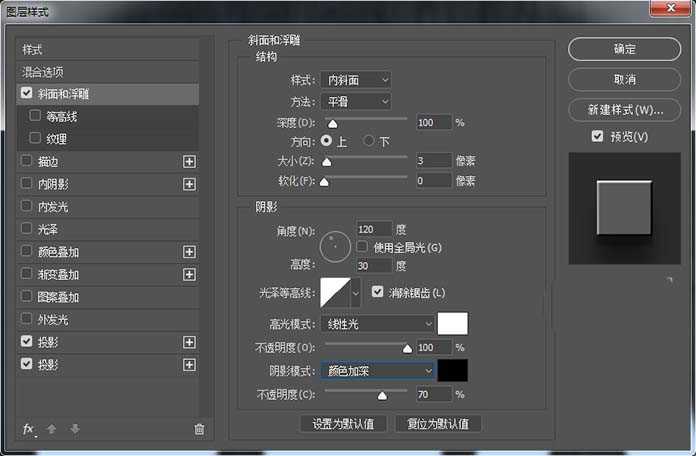
Task: Click the trash icon to delete effect
Action: pyautogui.click(x=199, y=429)
